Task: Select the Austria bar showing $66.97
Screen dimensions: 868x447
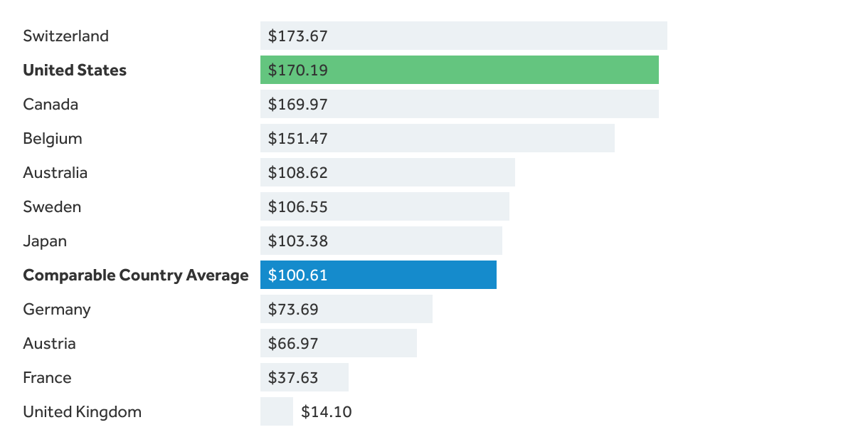Action: 338,343
